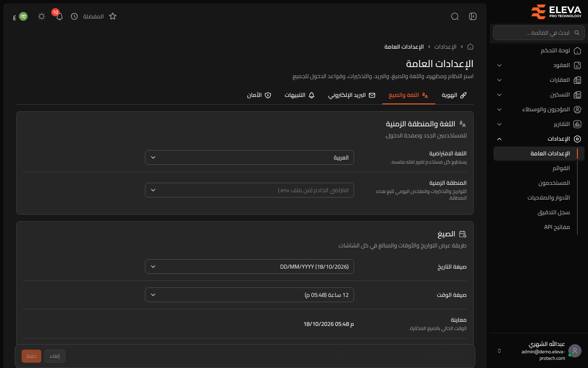Open the الأمان security tab
The image size is (588, 368).
pos(259,95)
